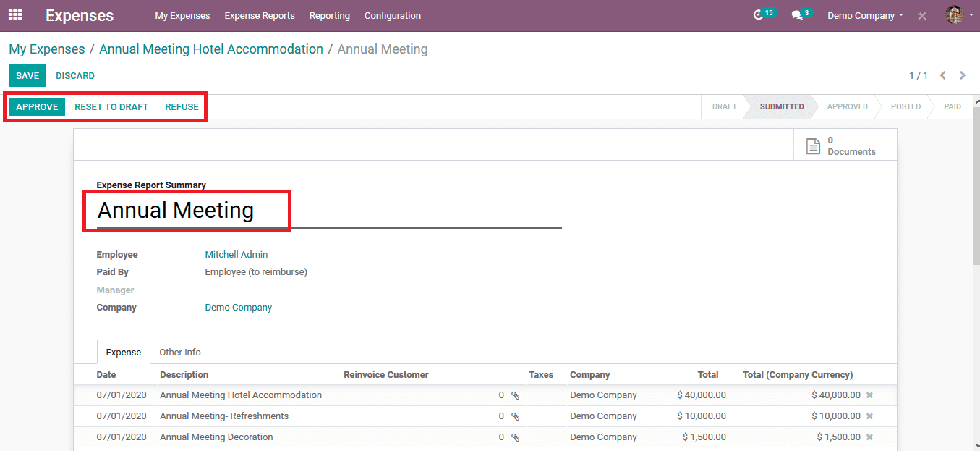The height and width of the screenshot is (451, 980).
Task: Sort by Total (Company Currency) header
Action: point(798,375)
